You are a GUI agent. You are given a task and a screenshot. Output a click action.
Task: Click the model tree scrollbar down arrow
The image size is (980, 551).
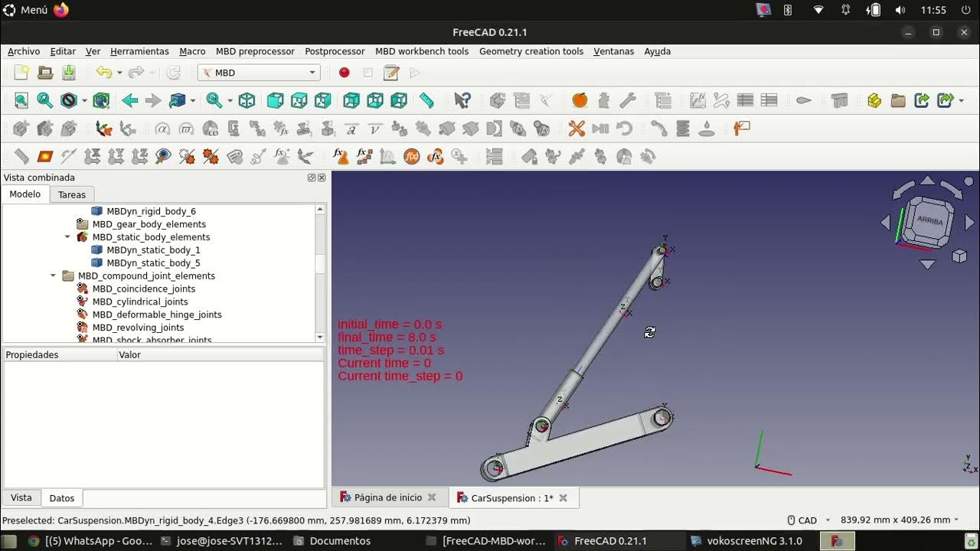tap(320, 337)
